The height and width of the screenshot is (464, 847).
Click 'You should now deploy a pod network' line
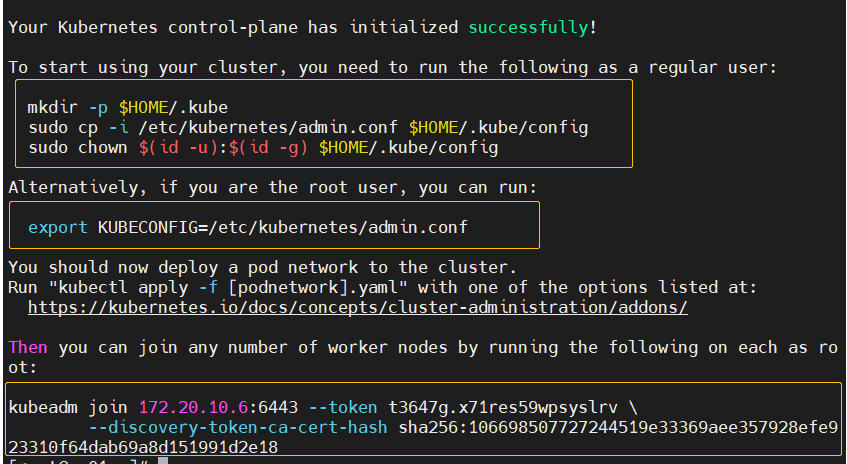click(x=262, y=267)
